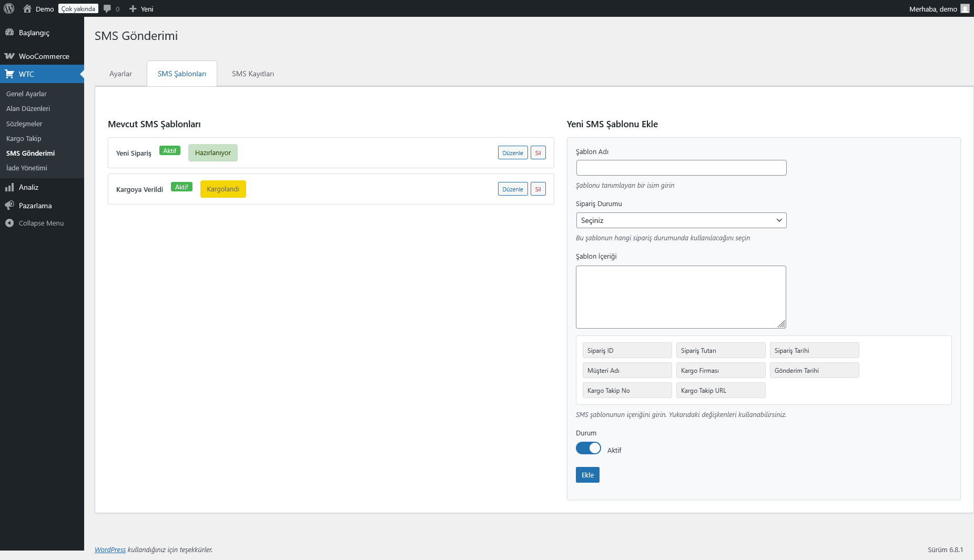This screenshot has height=560, width=974.
Task: Open Sözleşmeler submenu item
Action: click(24, 124)
